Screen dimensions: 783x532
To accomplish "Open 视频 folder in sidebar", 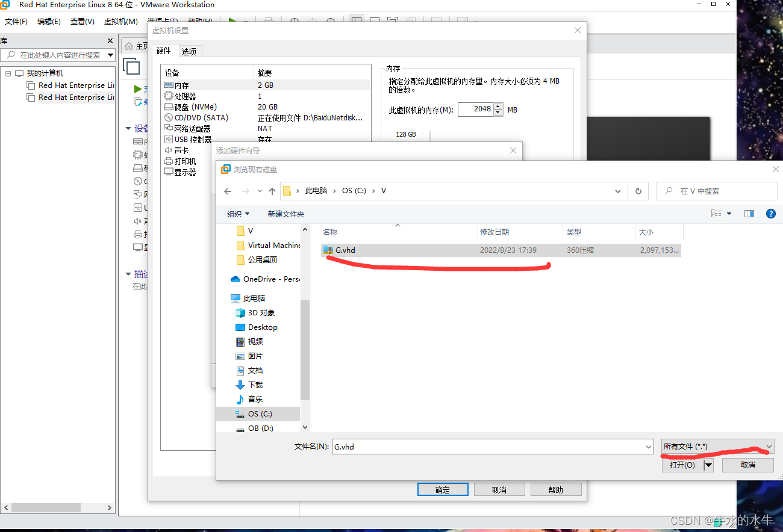I will pyautogui.click(x=249, y=342).
